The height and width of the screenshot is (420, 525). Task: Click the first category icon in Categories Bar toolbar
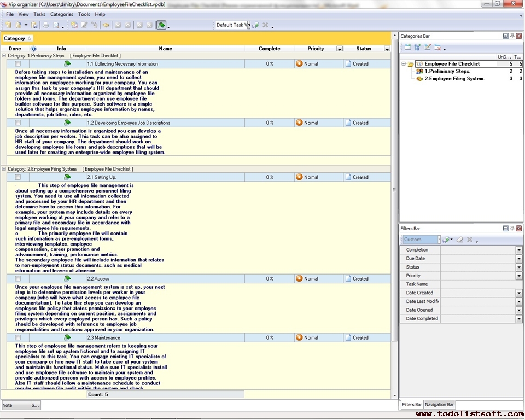click(x=407, y=48)
